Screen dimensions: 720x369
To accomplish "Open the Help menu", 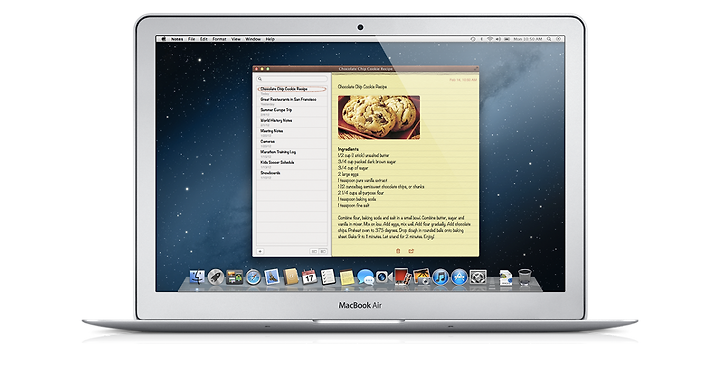I will (x=270, y=39).
